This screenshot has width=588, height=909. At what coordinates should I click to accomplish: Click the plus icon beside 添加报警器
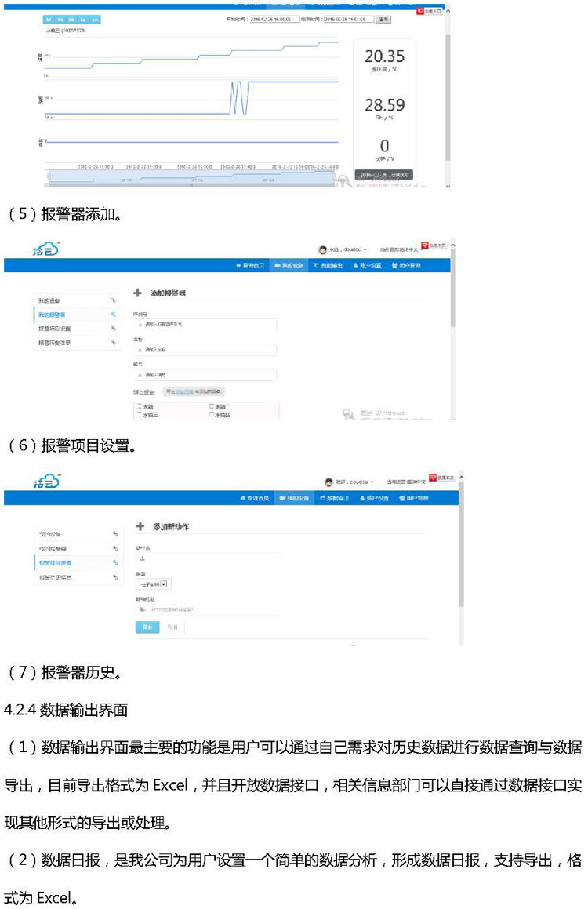(x=138, y=293)
